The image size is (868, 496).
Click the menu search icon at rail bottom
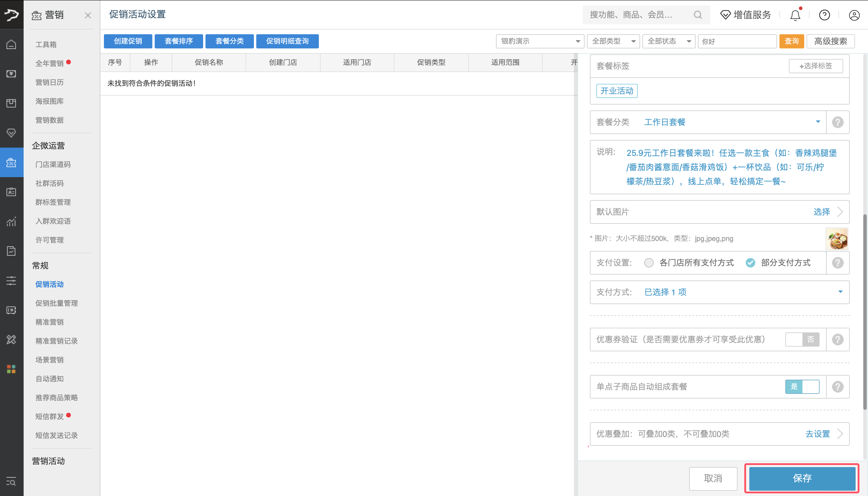(x=11, y=481)
